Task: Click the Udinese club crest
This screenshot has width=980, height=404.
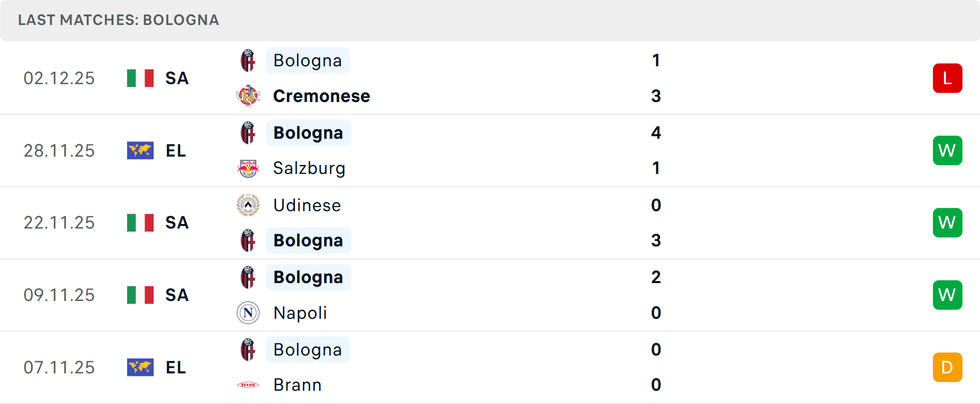Action: pos(248,205)
